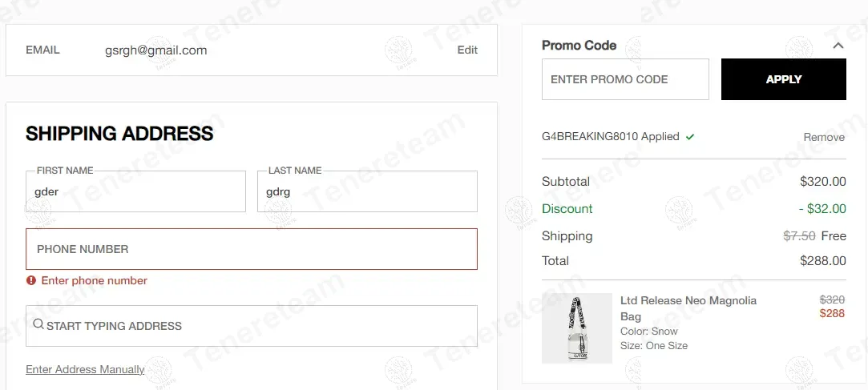This screenshot has height=390, width=868.
Task: Click the Promo Code heading
Action: [x=579, y=46]
